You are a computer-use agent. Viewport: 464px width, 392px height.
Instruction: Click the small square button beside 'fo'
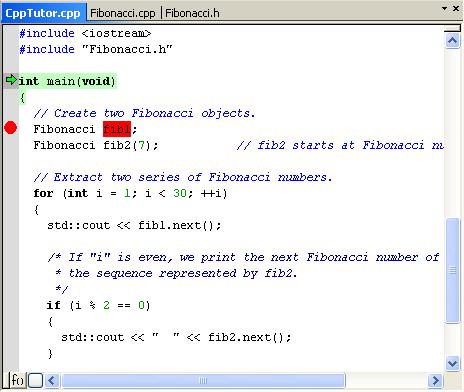(x=35, y=380)
